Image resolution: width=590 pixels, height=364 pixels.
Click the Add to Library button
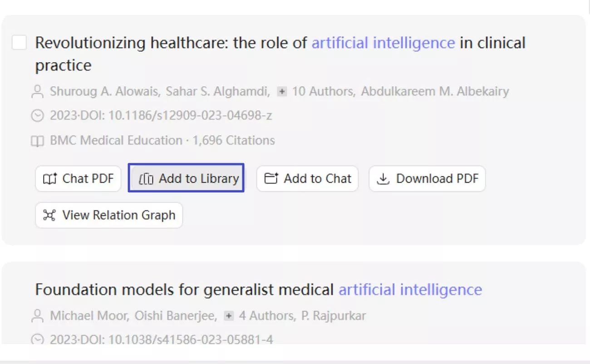pyautogui.click(x=186, y=179)
